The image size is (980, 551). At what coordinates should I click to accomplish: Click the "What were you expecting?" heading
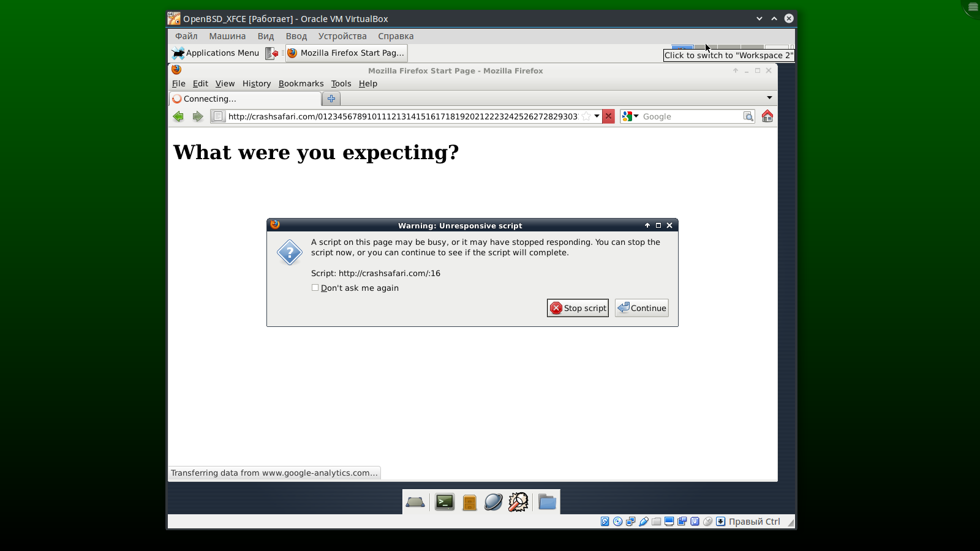point(316,152)
